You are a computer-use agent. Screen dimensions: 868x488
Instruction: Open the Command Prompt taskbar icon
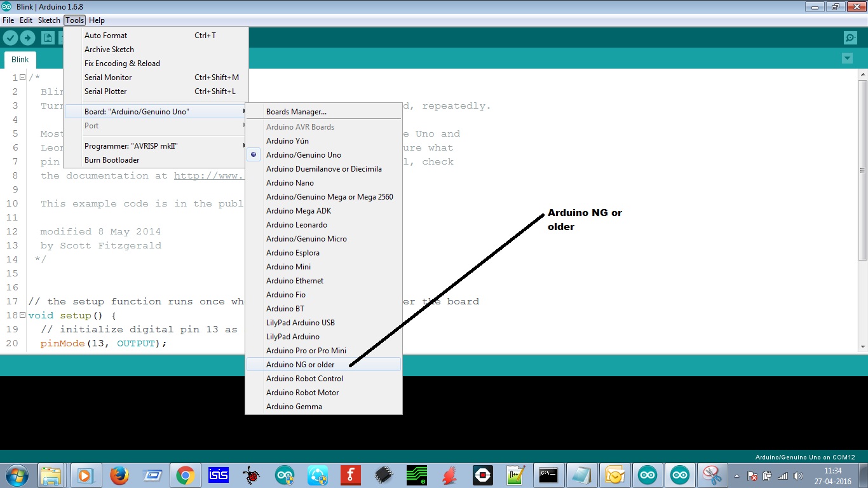(548, 475)
